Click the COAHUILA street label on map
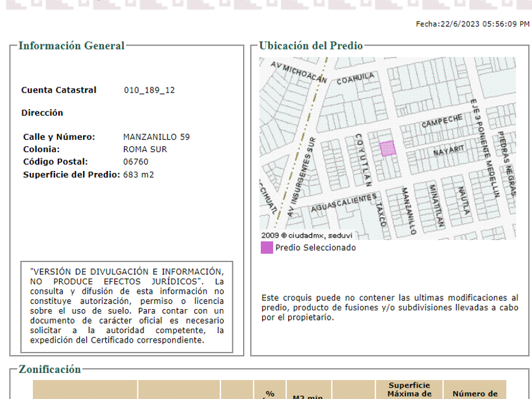Screen dimensions: 532x399 coord(355,79)
